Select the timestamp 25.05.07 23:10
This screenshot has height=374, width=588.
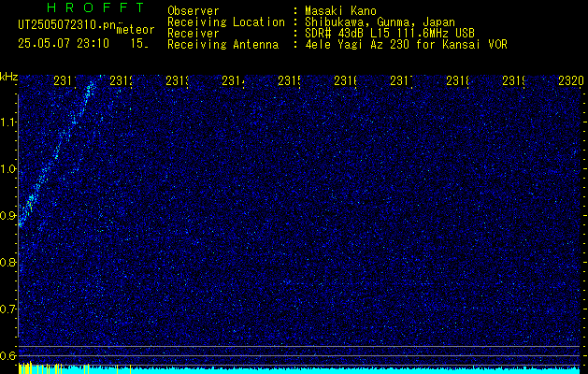point(64,44)
